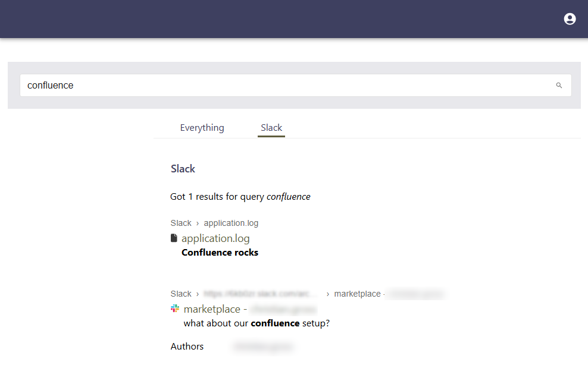Click the Slack pinwheel icon on marketplace result
588x365 pixels.
(175, 308)
